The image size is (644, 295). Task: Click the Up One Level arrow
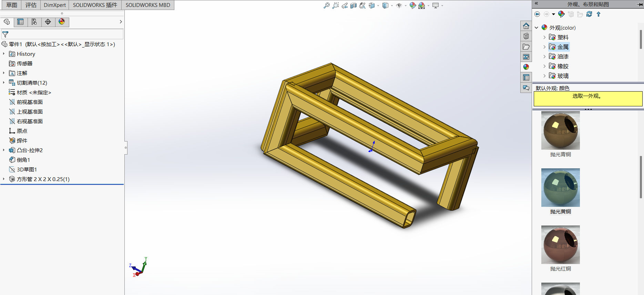[599, 14]
